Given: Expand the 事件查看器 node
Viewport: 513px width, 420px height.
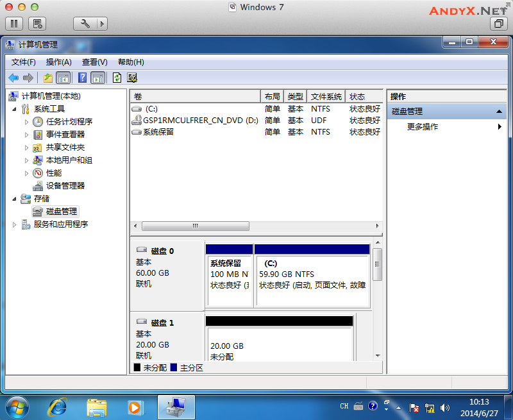Looking at the screenshot, I should [x=26, y=135].
